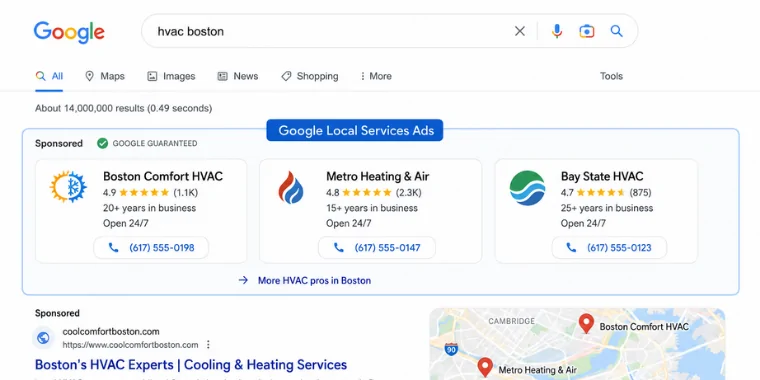This screenshot has width=760, height=380.
Task: Clear the search box with X icon
Action: click(x=520, y=31)
